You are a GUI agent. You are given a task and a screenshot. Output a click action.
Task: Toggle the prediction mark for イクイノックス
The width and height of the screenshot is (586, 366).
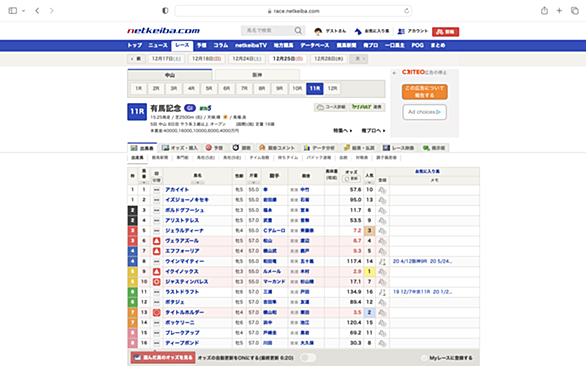click(x=157, y=271)
